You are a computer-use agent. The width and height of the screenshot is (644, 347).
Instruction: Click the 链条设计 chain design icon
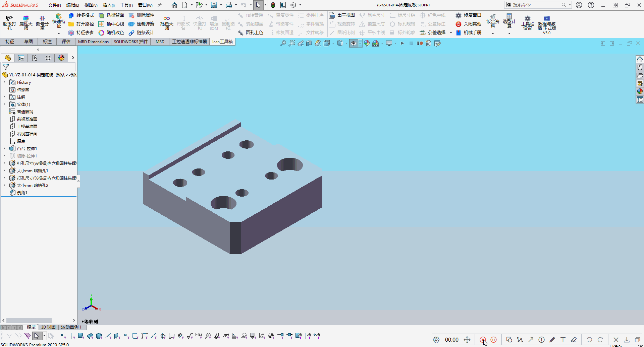131,32
